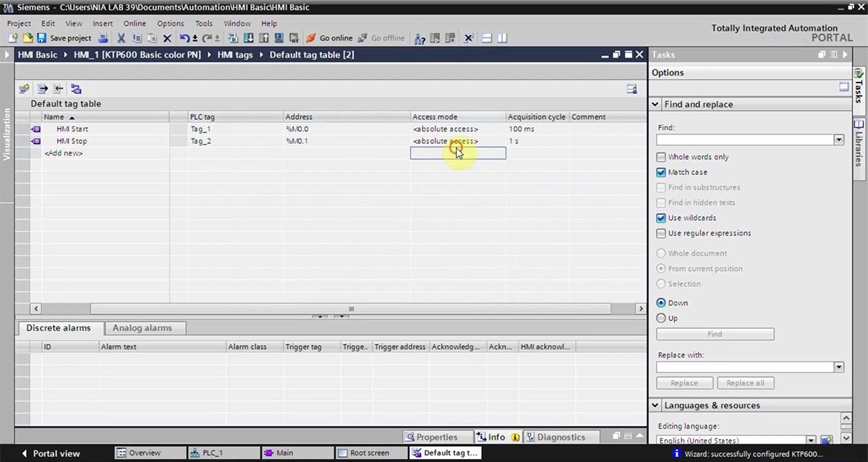Select the Whole document radio

(661, 253)
